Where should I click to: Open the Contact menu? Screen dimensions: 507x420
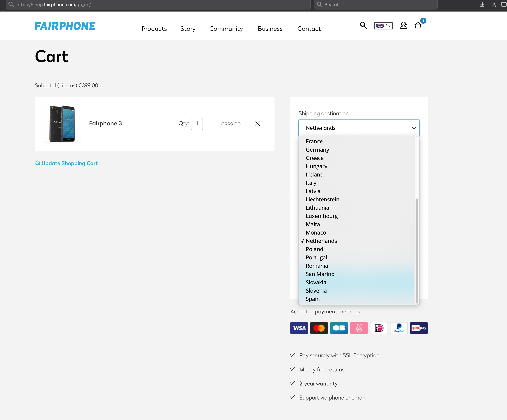(x=309, y=29)
